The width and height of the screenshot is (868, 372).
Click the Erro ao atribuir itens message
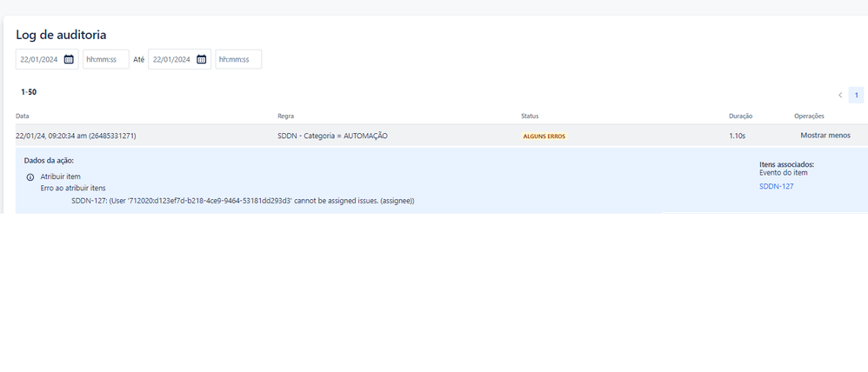73,189
